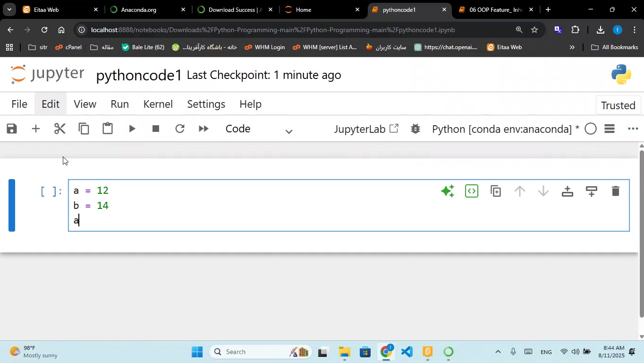
Task: Open the Settings menu
Action: (206, 104)
